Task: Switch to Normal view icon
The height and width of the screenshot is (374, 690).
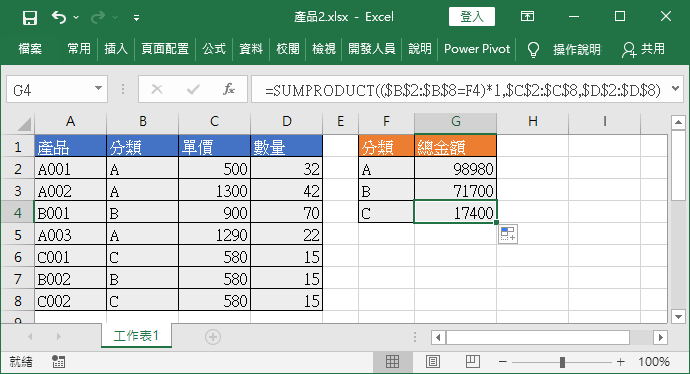Action: point(392,362)
